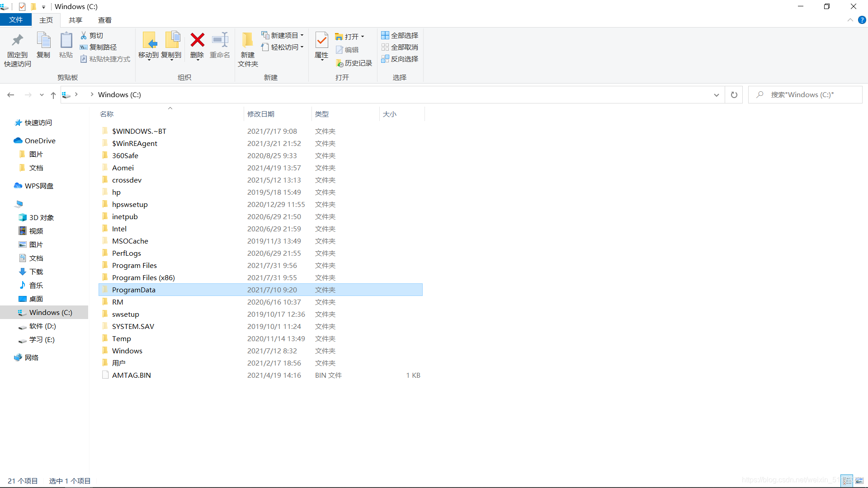868x488 pixels.
Task: Expand the Easy Access dropdown
Action: [x=302, y=47]
